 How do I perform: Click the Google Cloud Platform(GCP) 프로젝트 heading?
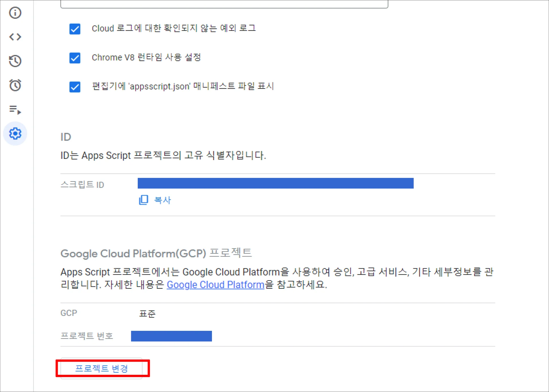click(x=156, y=253)
